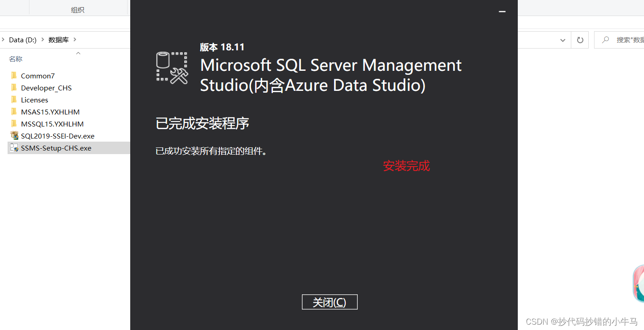Screen dimensions: 644x330
Task: Select the MSAS15.YXHLHM folder icon
Action: coord(14,112)
